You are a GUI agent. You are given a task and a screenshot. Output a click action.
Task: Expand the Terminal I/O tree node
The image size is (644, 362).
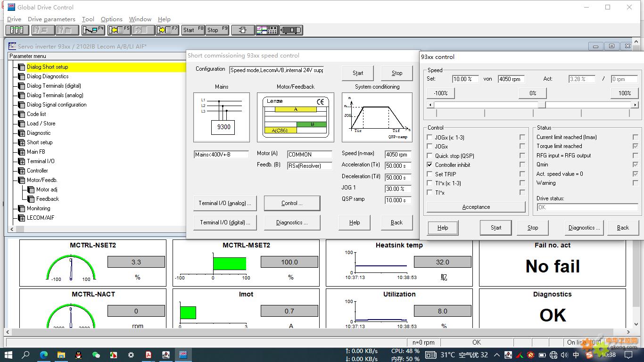coord(22,161)
